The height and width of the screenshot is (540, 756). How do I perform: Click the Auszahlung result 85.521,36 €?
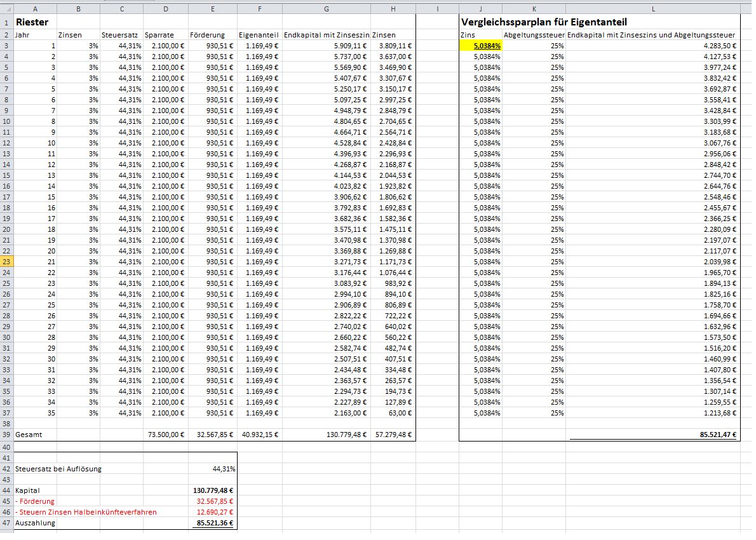tap(213, 523)
